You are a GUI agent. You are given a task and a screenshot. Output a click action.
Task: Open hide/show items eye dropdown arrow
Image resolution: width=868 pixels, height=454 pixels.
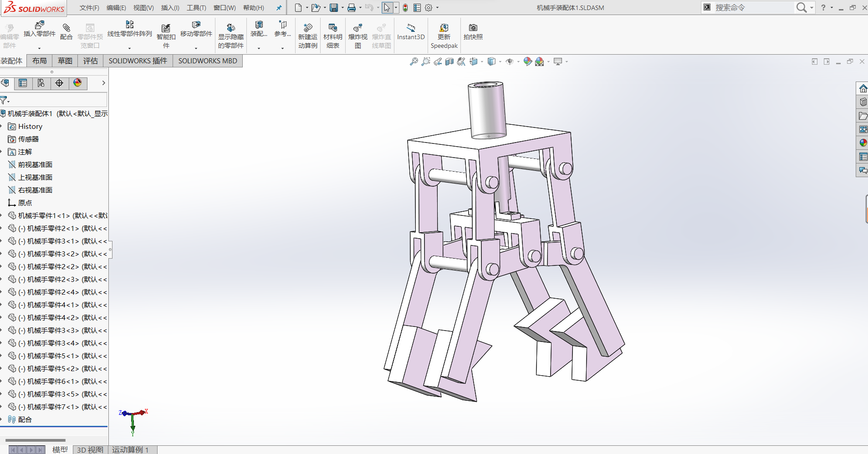518,62
